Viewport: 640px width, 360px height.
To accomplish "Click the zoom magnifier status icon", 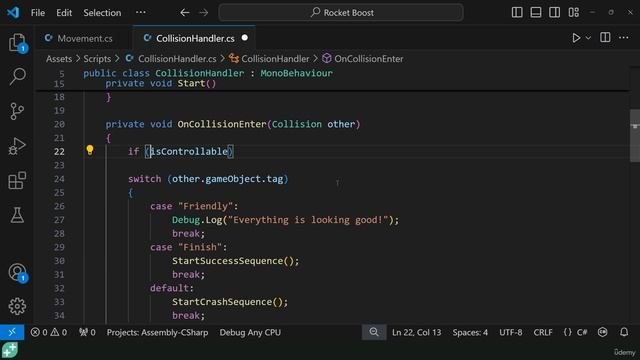I will coord(374,332).
